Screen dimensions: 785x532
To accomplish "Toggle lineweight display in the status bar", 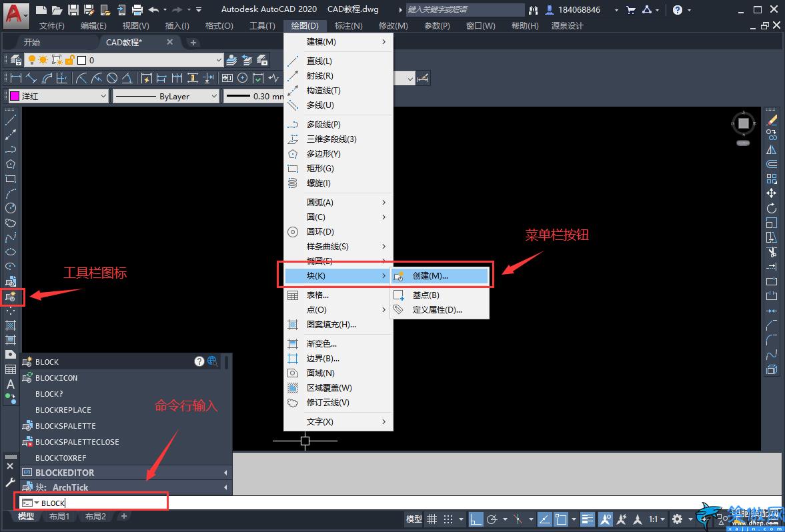I will click(x=588, y=519).
